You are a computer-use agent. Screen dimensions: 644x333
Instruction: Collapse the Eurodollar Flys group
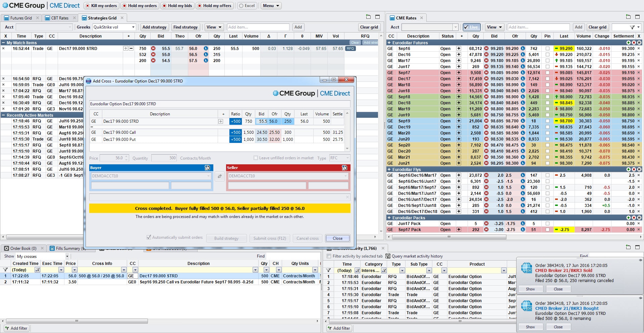pos(389,170)
